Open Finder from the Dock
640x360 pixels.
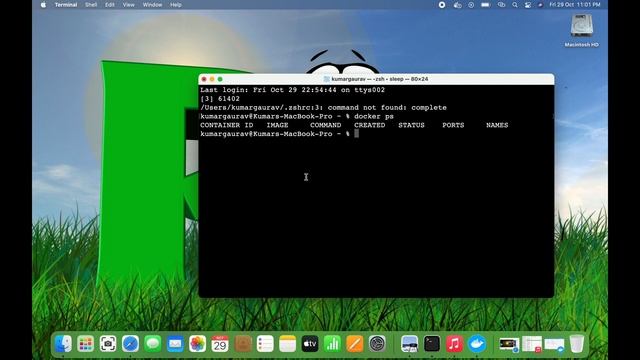click(63, 344)
